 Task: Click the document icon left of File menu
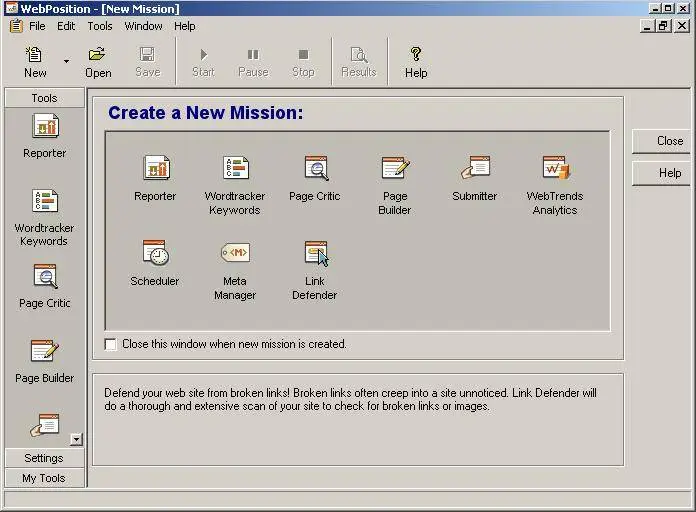click(16, 26)
